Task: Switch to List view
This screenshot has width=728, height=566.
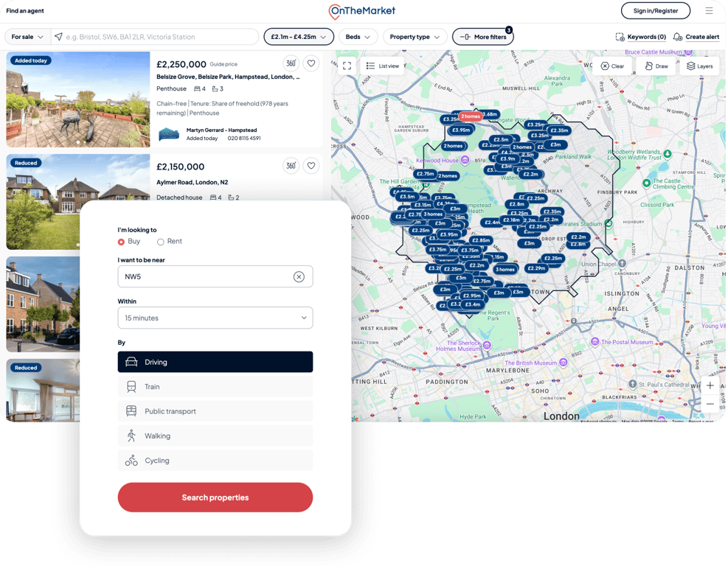Action: [383, 65]
